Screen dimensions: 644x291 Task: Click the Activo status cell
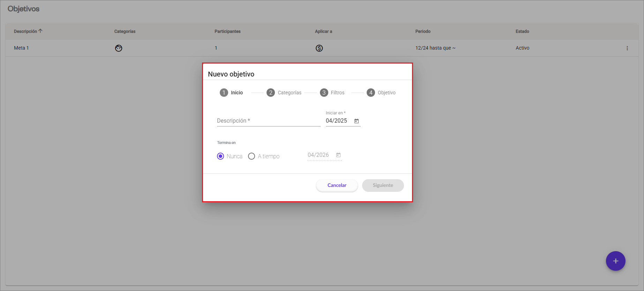(522, 48)
